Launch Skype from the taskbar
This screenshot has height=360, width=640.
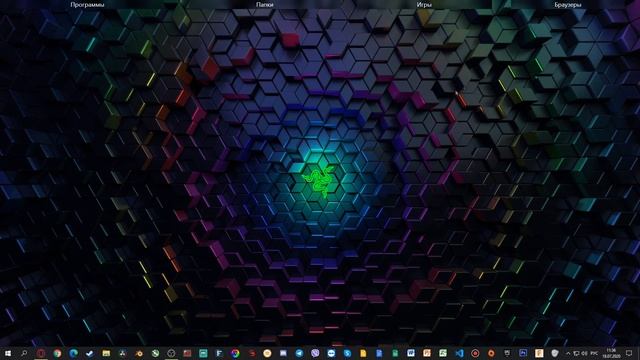point(347,353)
